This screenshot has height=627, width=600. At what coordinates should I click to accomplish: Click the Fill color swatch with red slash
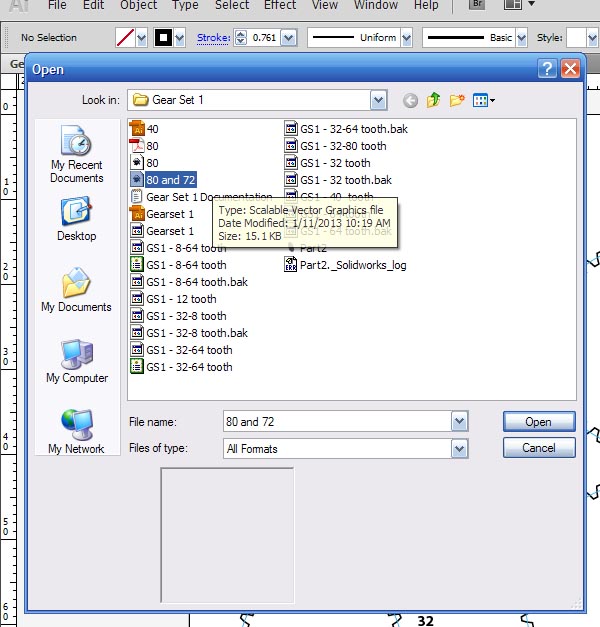126,38
